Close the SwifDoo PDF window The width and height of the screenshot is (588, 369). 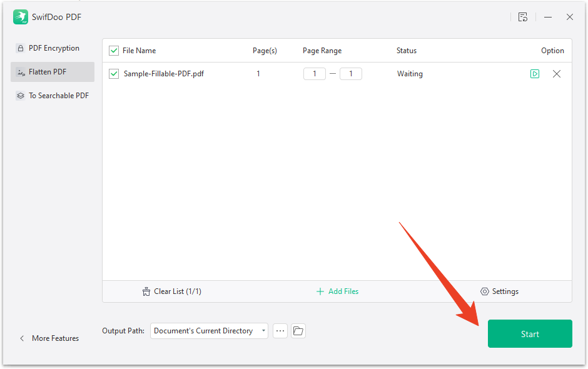click(x=570, y=17)
